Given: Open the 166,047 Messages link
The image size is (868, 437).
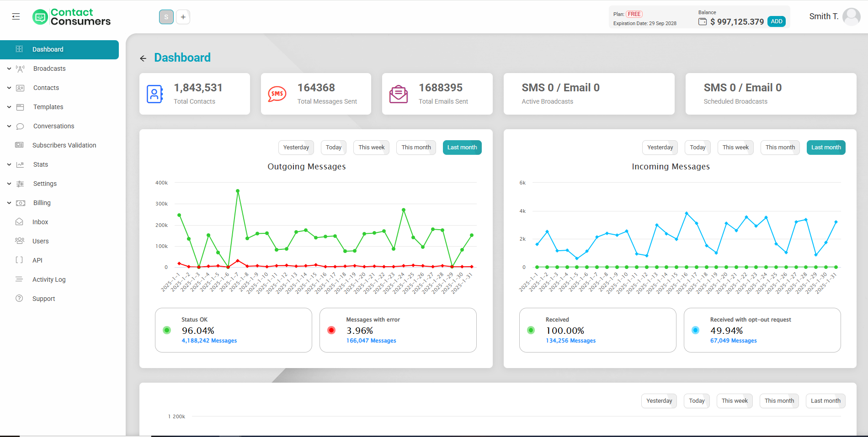Looking at the screenshot, I should click(371, 341).
